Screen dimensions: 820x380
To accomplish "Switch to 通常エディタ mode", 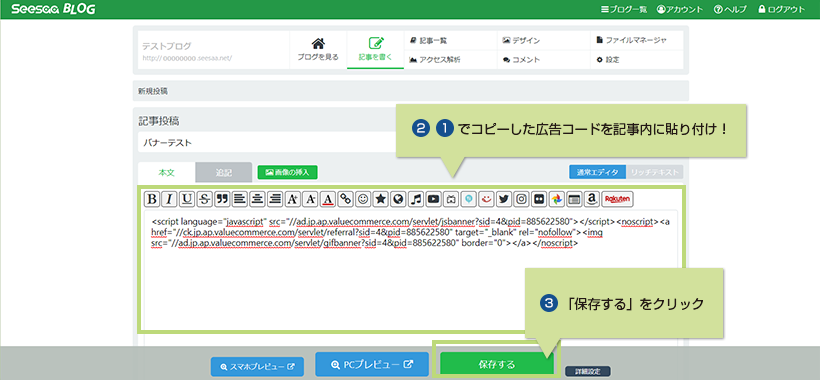I will 597,172.
